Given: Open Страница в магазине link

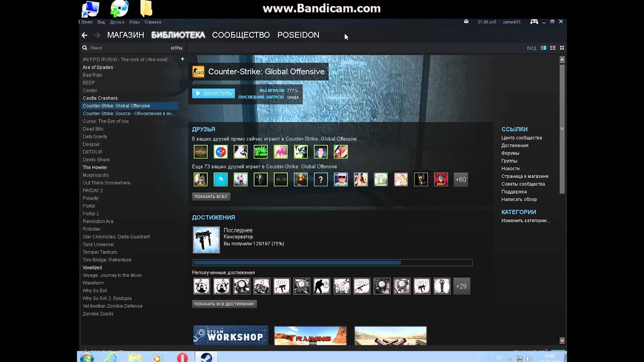Looking at the screenshot, I should [525, 176].
